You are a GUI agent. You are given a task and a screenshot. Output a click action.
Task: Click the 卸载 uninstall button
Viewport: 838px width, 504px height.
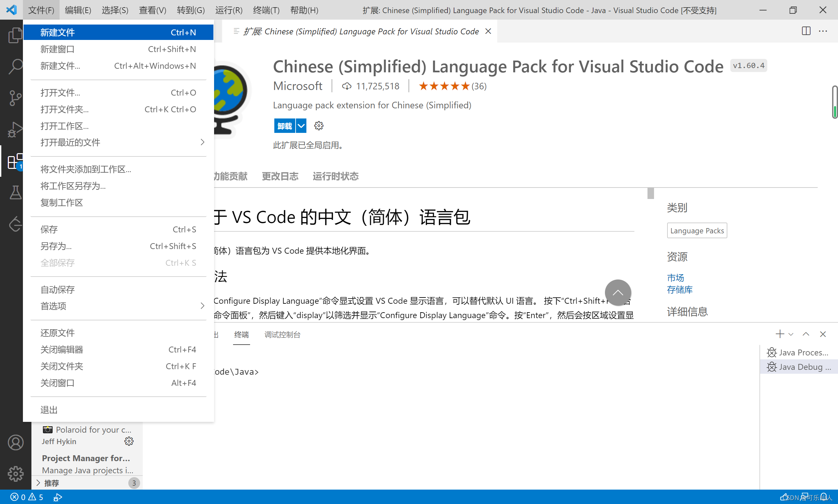tap(285, 126)
